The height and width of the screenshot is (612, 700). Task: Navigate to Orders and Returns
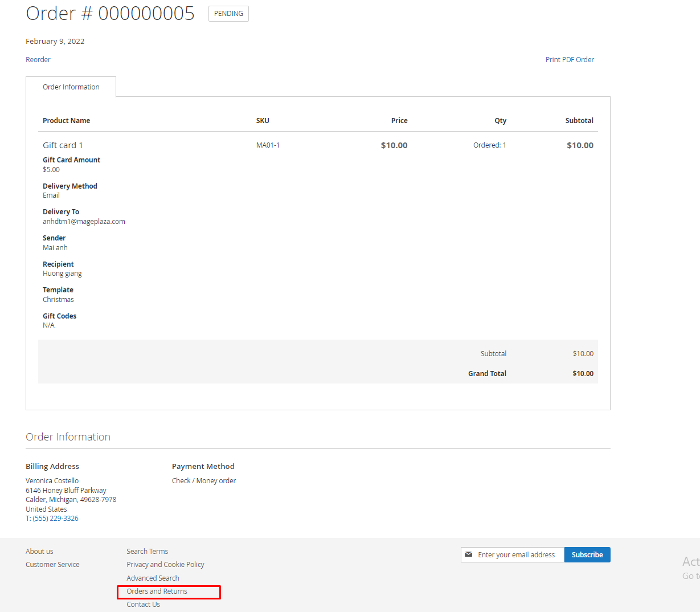point(157,591)
